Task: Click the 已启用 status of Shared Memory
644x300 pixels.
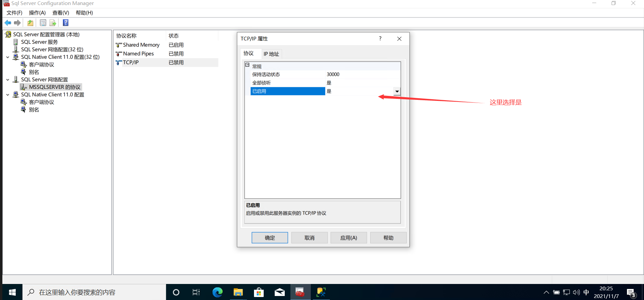Action: click(x=176, y=45)
